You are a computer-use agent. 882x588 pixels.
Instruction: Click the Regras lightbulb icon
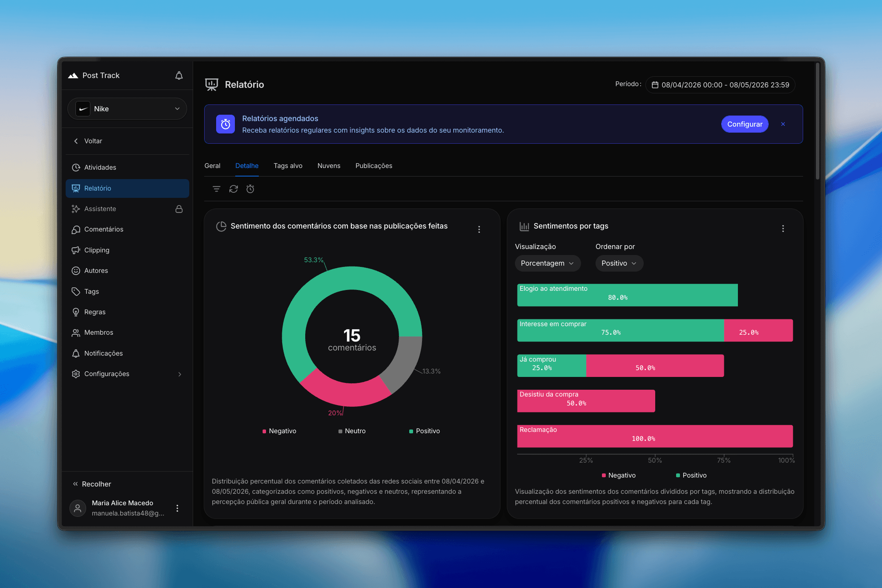(x=76, y=312)
